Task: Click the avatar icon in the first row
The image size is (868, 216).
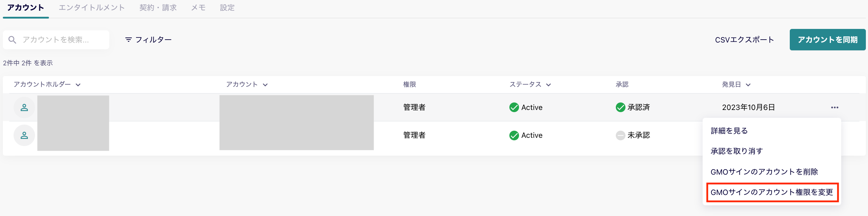Action: (24, 107)
